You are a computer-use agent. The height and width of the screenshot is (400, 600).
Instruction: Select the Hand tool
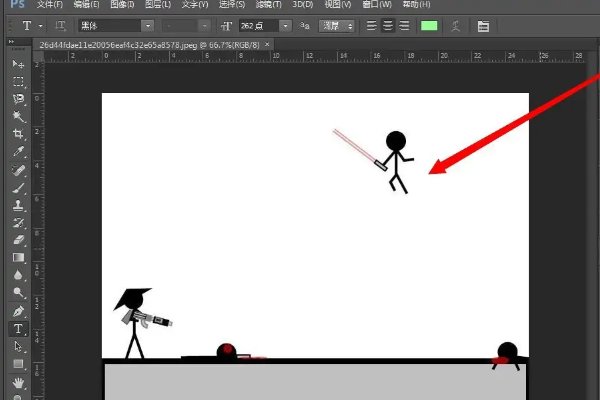tap(18, 382)
